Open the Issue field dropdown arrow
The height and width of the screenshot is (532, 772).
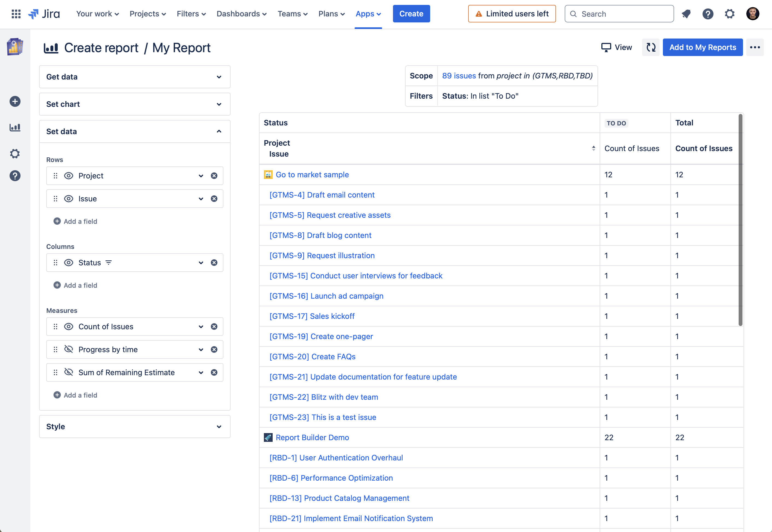pyautogui.click(x=201, y=199)
